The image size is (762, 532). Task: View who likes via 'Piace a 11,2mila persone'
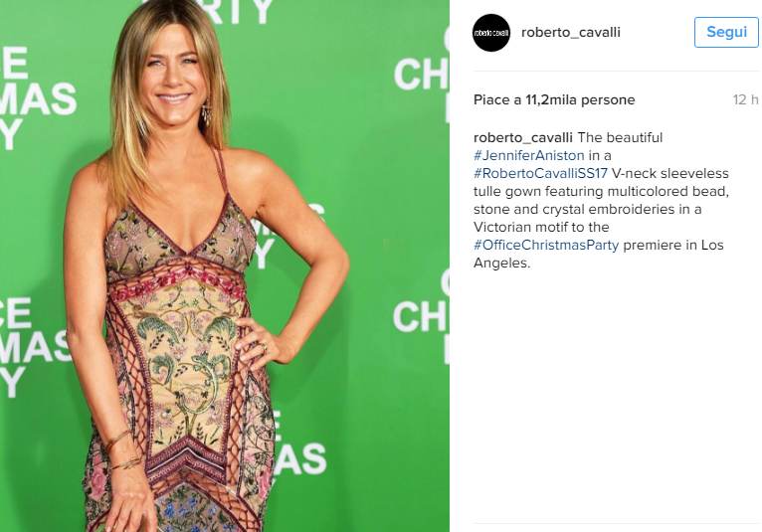(x=554, y=99)
